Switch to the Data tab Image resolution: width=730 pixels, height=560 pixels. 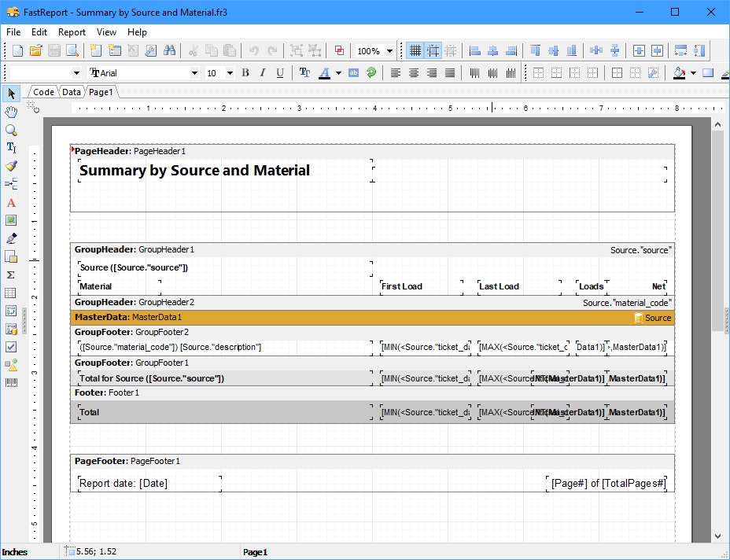tap(72, 92)
